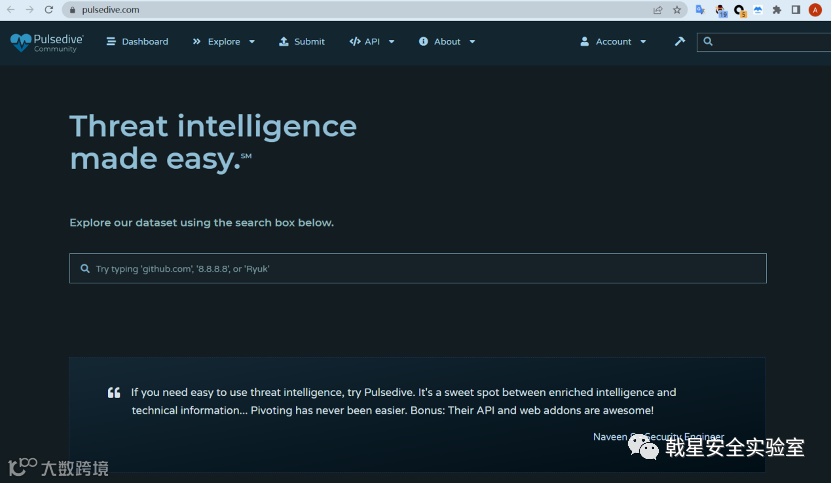Click the browser forward arrow
The width and height of the screenshot is (832, 484).
(30, 10)
